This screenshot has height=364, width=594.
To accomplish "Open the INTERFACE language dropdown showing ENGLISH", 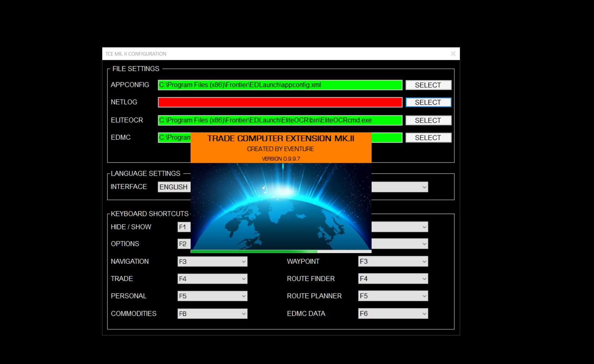I will 174,187.
